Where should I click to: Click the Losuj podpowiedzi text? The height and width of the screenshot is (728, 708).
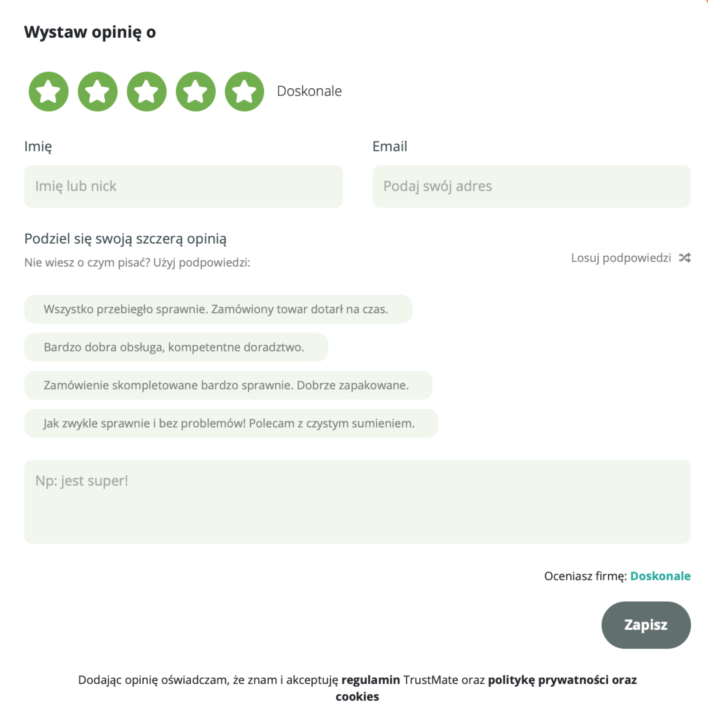click(x=621, y=258)
